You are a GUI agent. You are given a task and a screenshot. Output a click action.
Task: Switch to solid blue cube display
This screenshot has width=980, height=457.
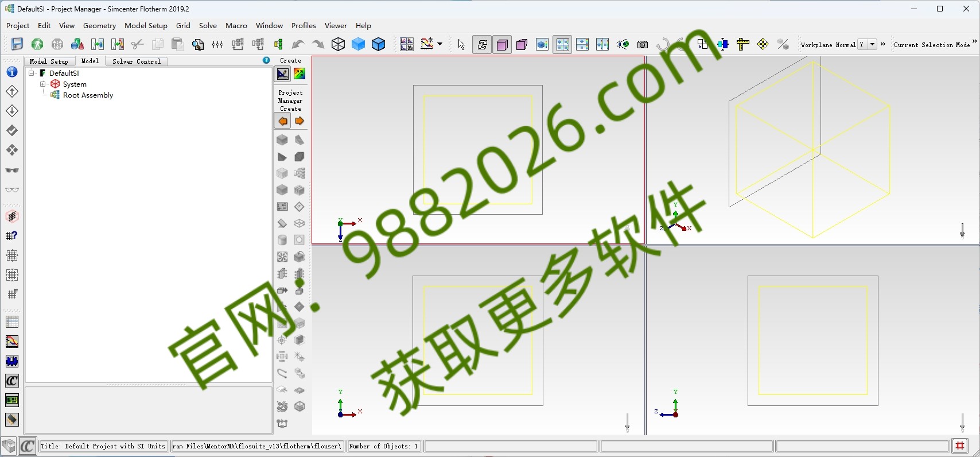point(359,44)
